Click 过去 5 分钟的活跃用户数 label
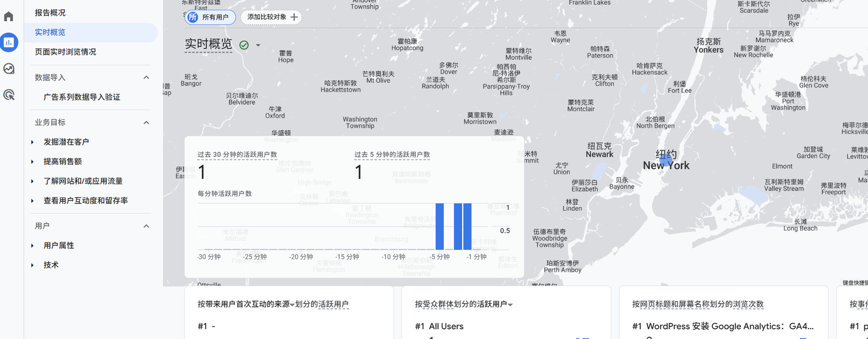This screenshot has width=868, height=339. (x=392, y=155)
